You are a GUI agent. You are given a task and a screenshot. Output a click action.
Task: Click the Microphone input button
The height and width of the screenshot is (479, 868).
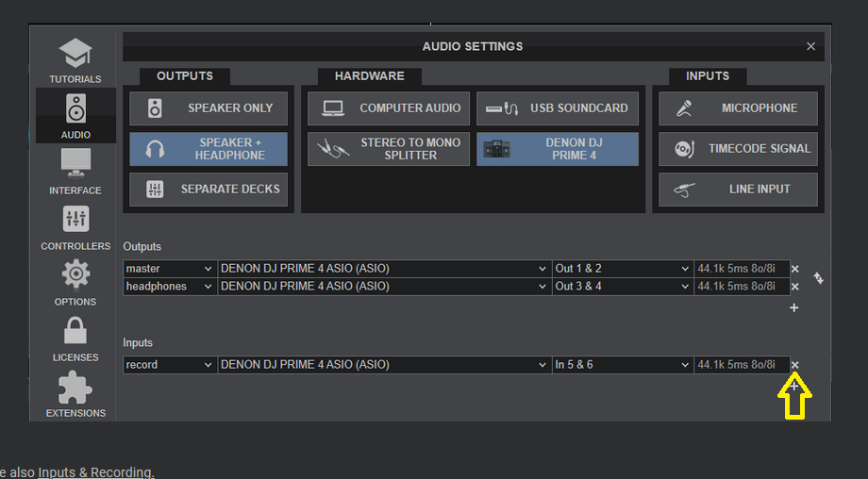tap(738, 108)
